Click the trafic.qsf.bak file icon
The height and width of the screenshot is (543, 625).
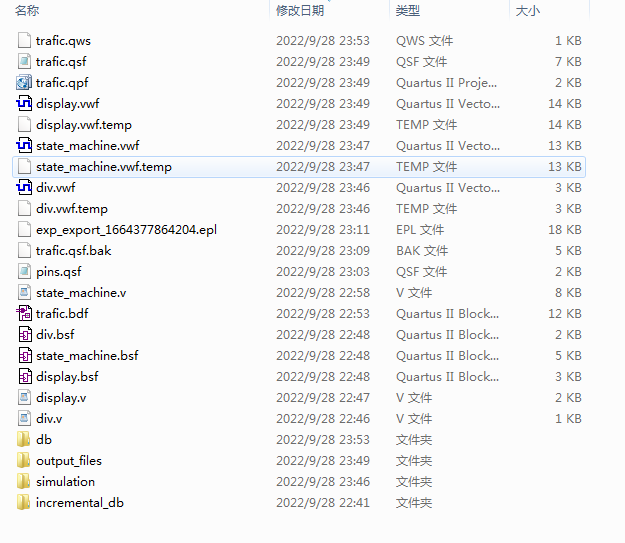coord(24,250)
